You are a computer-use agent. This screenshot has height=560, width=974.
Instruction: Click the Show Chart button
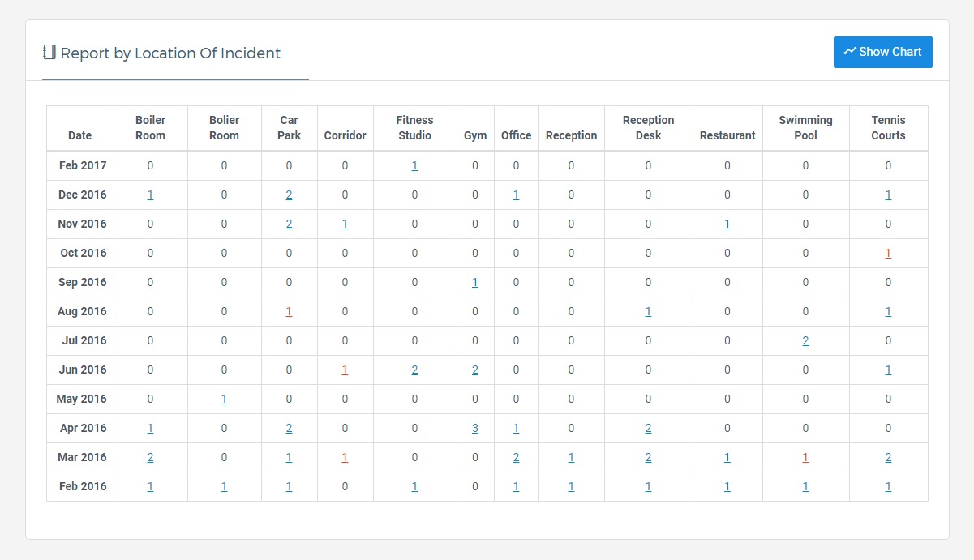pos(882,52)
